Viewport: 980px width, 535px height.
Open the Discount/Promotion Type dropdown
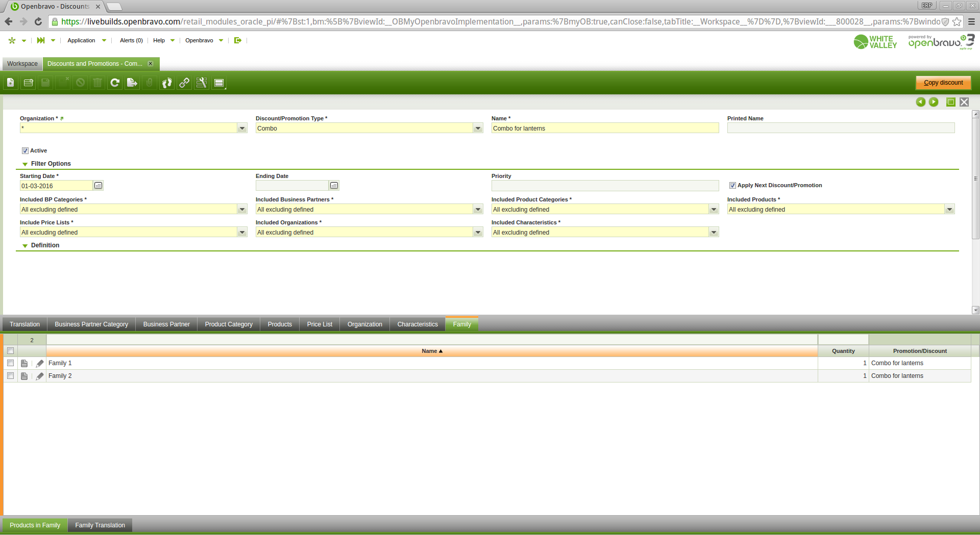tap(478, 128)
